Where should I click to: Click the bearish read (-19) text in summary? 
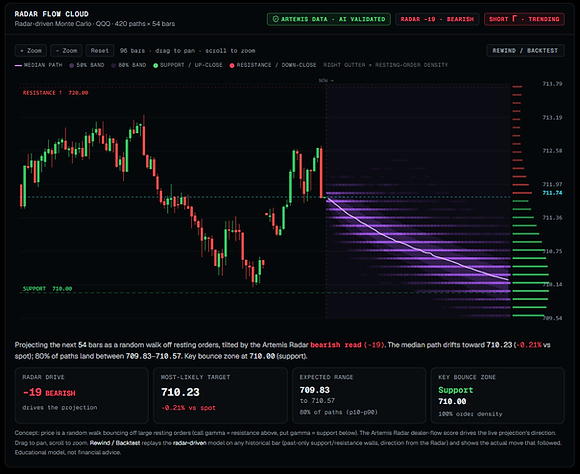(347, 345)
